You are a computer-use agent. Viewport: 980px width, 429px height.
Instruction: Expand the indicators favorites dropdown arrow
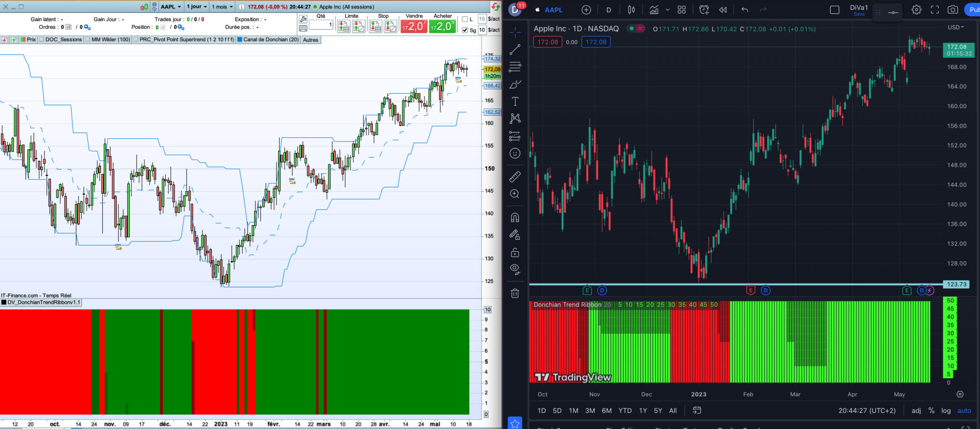coord(668,10)
